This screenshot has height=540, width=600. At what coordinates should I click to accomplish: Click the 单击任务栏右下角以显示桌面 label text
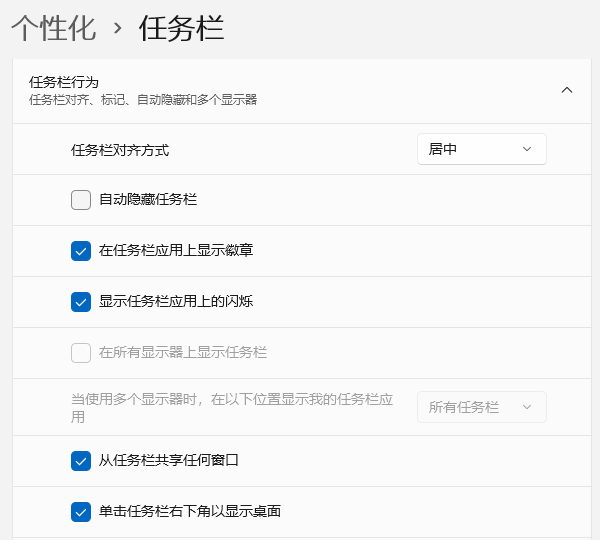click(x=190, y=512)
